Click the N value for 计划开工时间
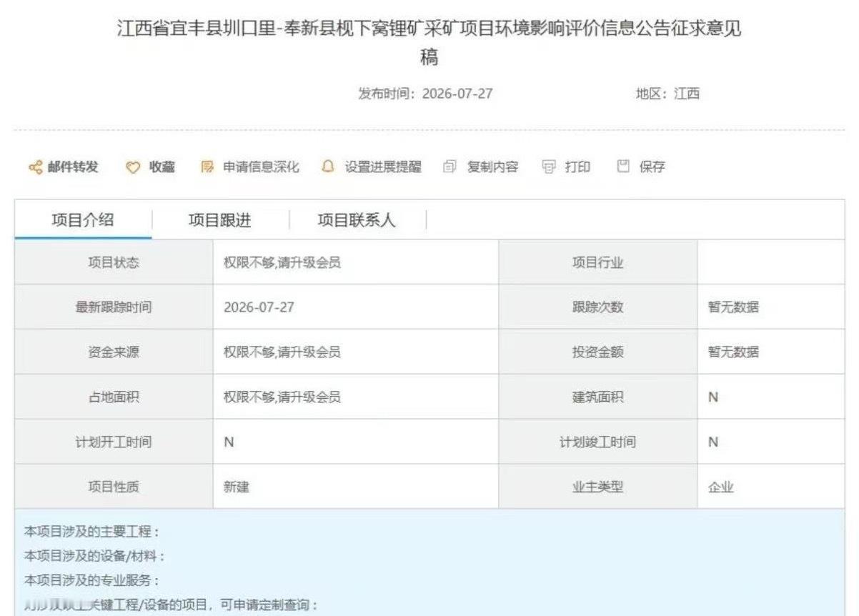 229,442
